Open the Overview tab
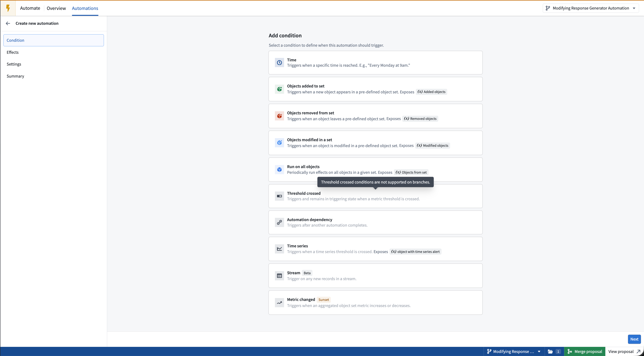The image size is (644, 356). click(x=56, y=8)
